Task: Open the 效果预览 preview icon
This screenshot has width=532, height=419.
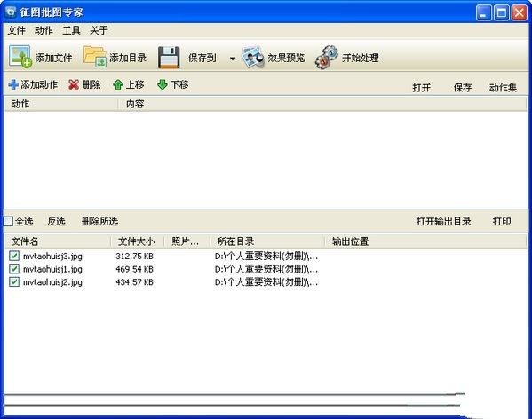Action: [253, 57]
